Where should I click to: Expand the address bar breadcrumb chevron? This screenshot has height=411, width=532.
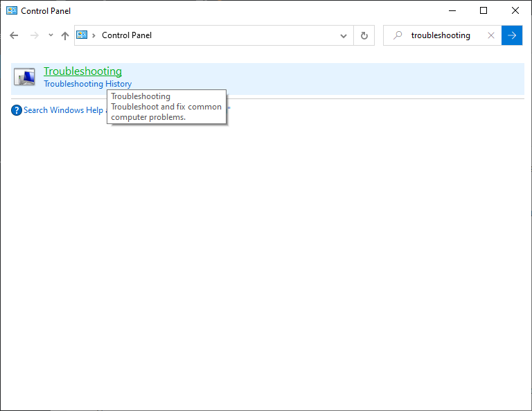click(x=94, y=35)
